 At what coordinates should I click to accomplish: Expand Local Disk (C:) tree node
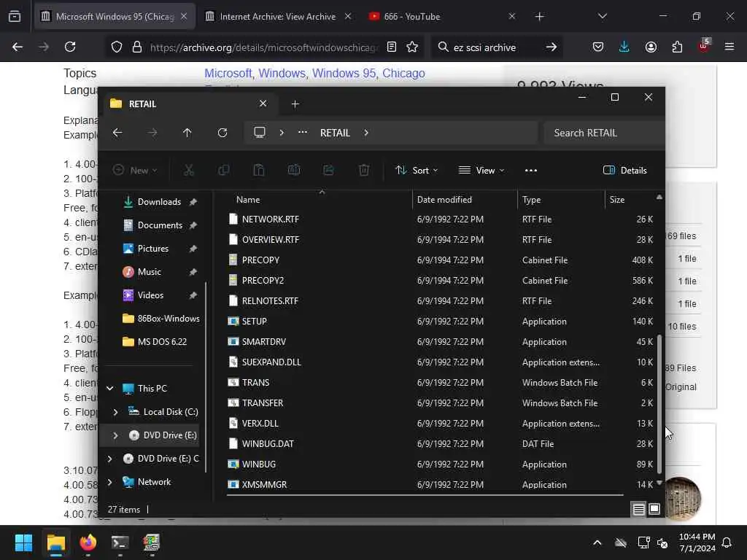click(x=115, y=412)
